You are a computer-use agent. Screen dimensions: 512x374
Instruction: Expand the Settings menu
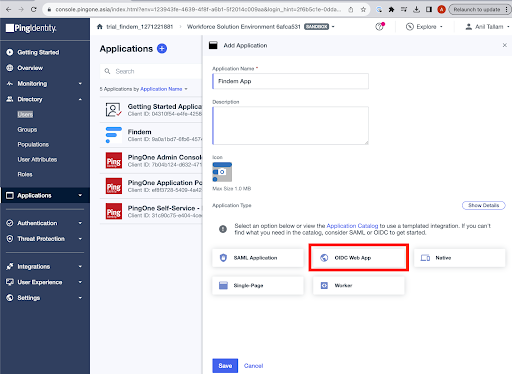[x=45, y=298]
